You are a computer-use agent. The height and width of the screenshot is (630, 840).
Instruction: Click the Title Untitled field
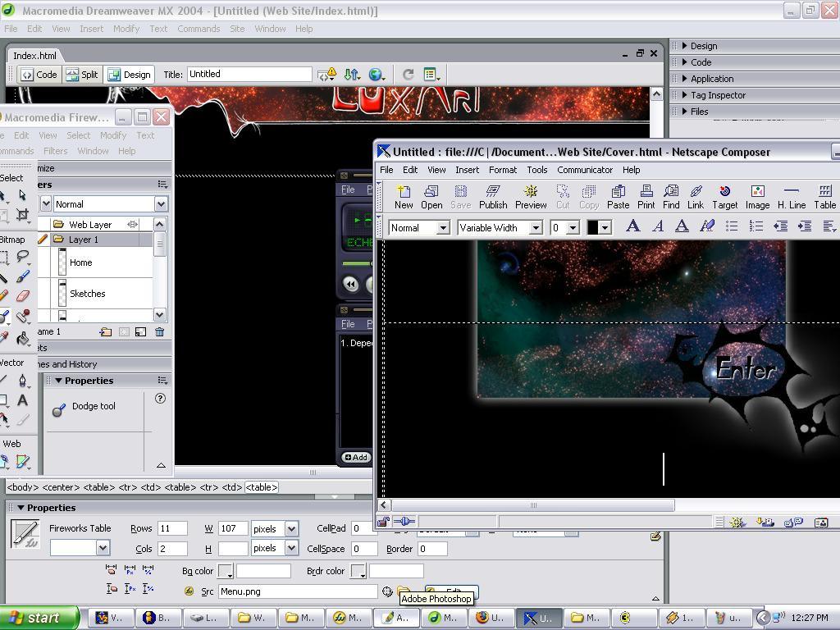click(x=249, y=74)
